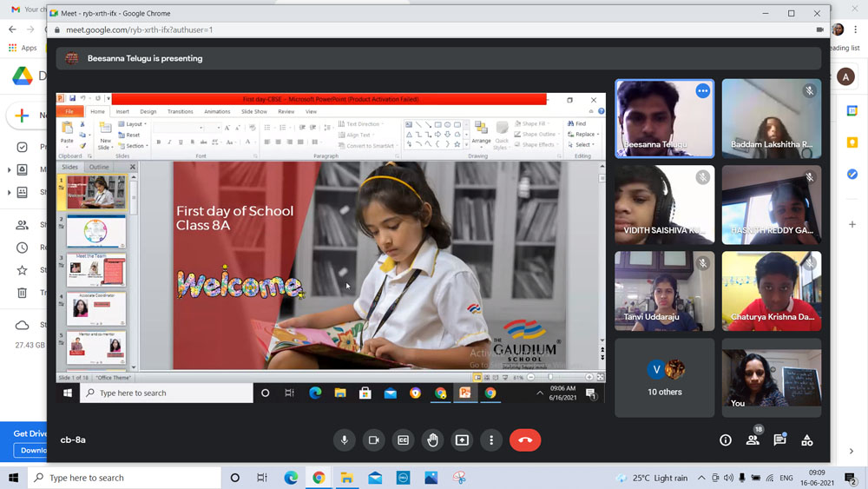
Task: Click weather 25°C Light rain widget
Action: point(652,478)
